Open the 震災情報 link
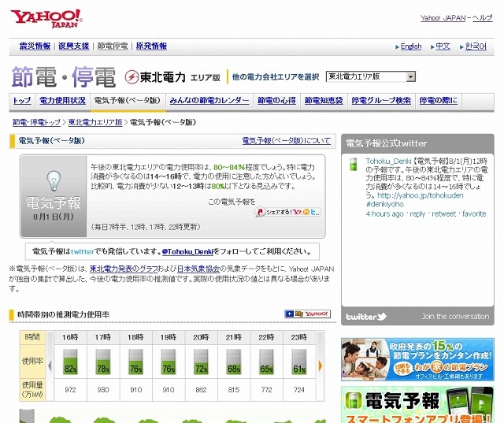This screenshot has width=504, height=423. point(35,46)
